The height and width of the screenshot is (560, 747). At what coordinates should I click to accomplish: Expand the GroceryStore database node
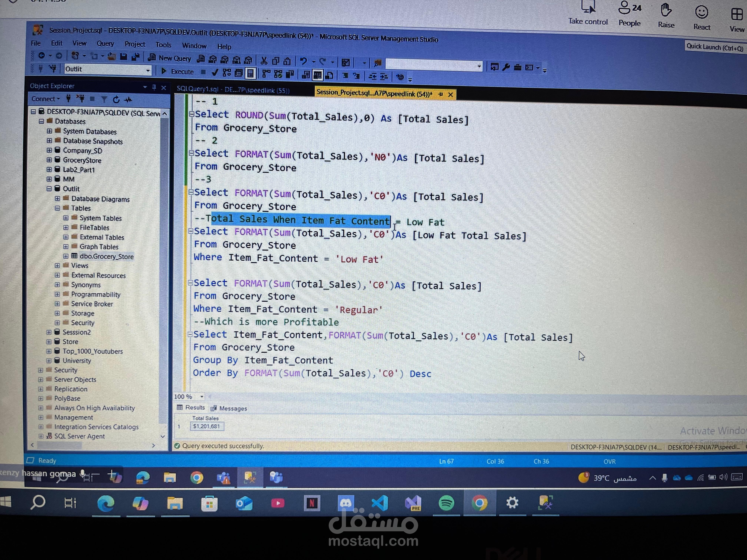tap(49, 160)
